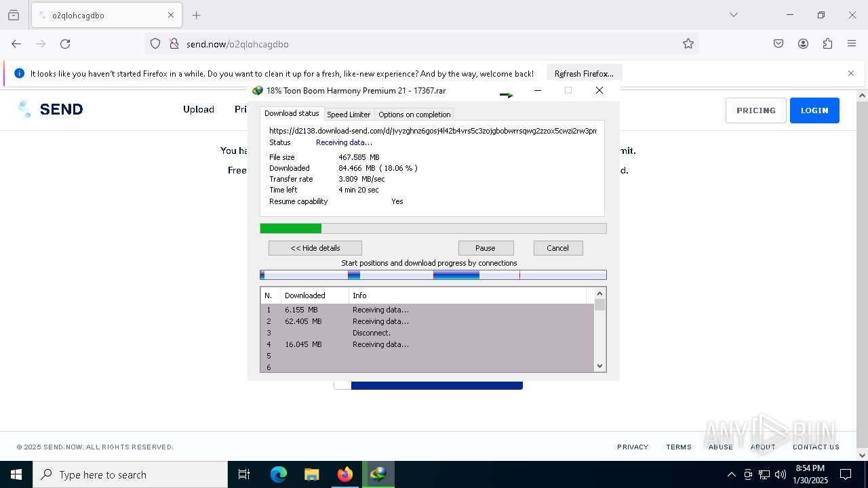Open File Explorer from taskbar
The height and width of the screenshot is (488, 868).
(311, 474)
